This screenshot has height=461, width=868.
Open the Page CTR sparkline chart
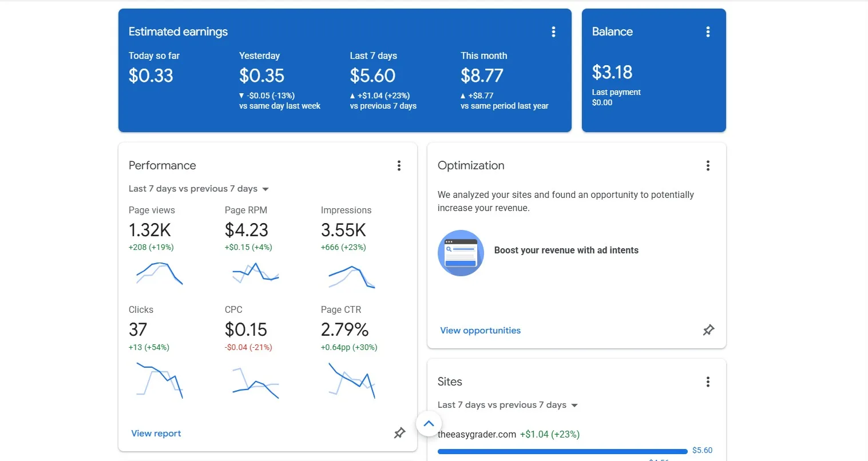pos(352,380)
